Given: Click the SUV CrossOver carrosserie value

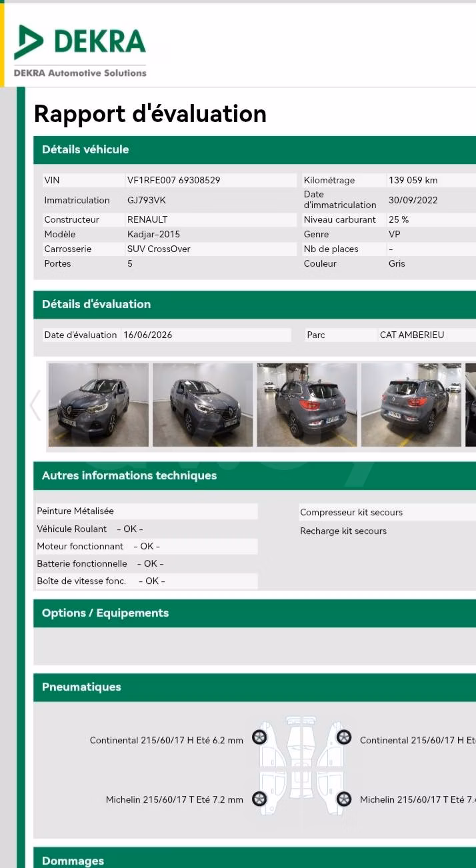Looking at the screenshot, I should coord(159,249).
